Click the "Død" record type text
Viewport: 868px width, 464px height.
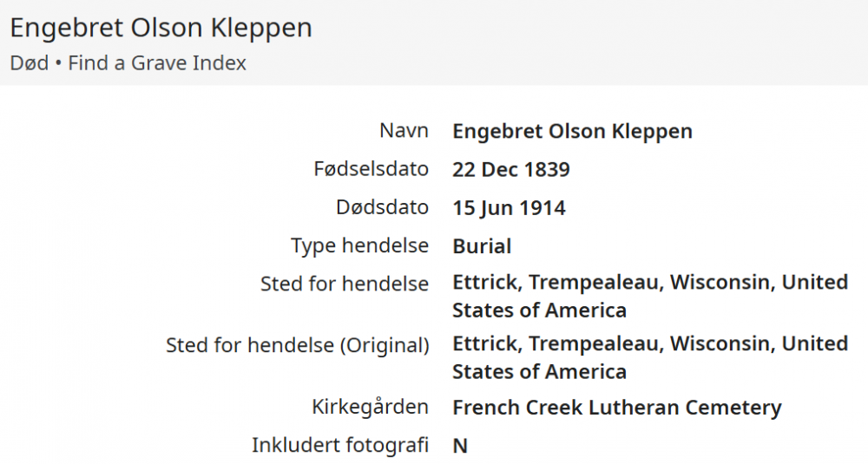(x=28, y=63)
